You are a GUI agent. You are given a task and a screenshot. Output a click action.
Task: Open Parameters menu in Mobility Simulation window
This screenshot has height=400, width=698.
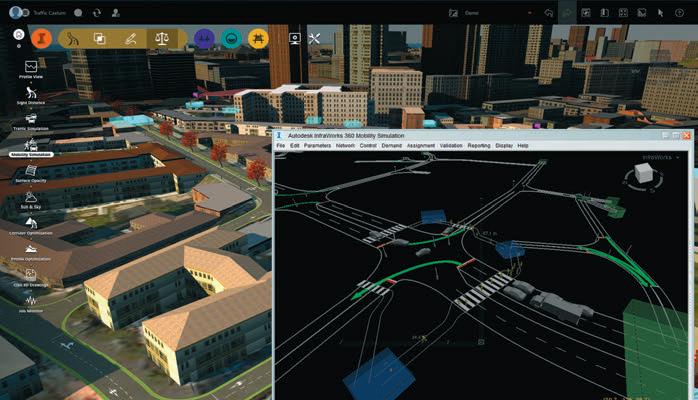[317, 145]
